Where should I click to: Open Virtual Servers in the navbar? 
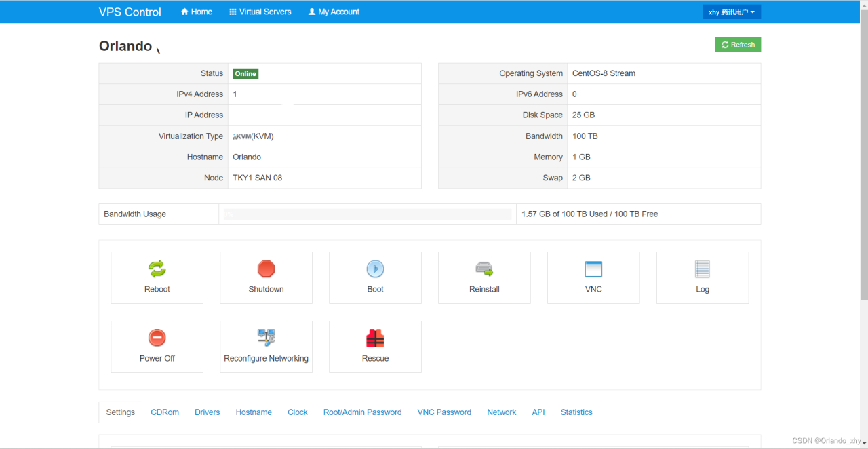(x=260, y=12)
